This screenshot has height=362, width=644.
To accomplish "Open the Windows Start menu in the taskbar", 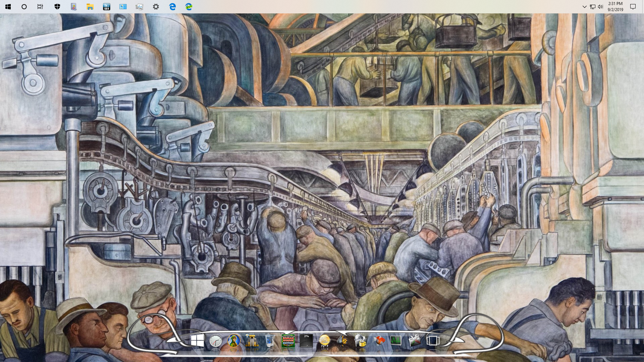I will pyautogui.click(x=8, y=7).
